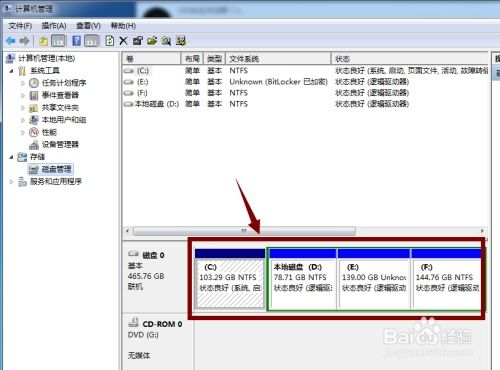Click the Properties toolbar icon

point(137,41)
